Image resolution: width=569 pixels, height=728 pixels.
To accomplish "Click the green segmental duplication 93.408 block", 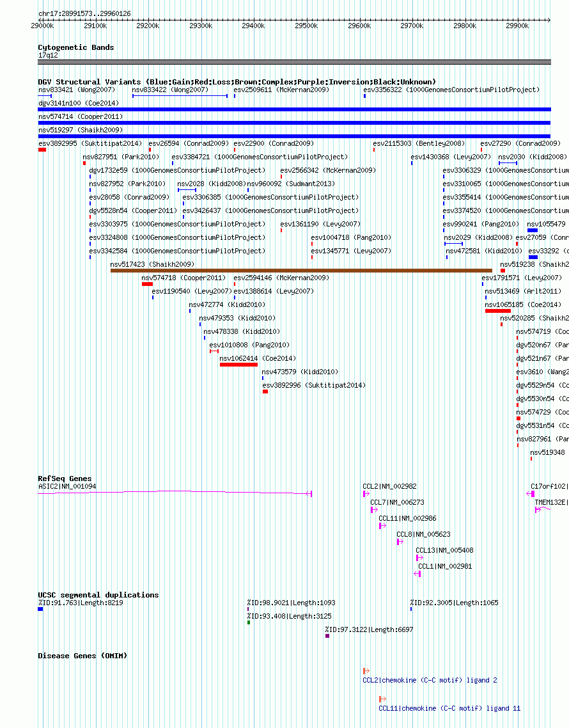I will pyautogui.click(x=249, y=622).
